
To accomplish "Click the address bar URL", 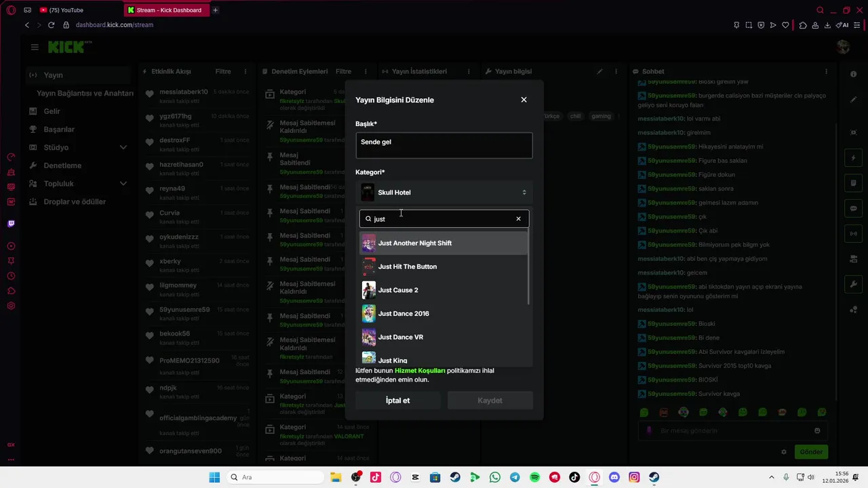I will coord(115,25).
